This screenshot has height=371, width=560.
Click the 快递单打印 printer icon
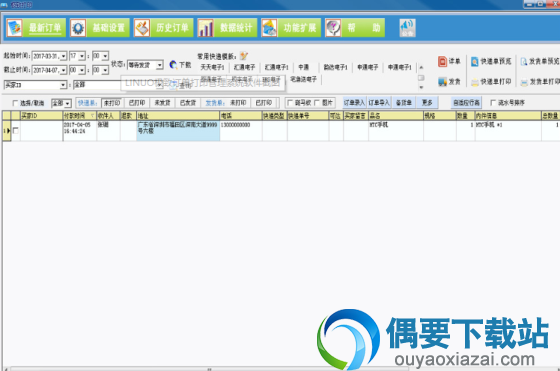[475, 82]
